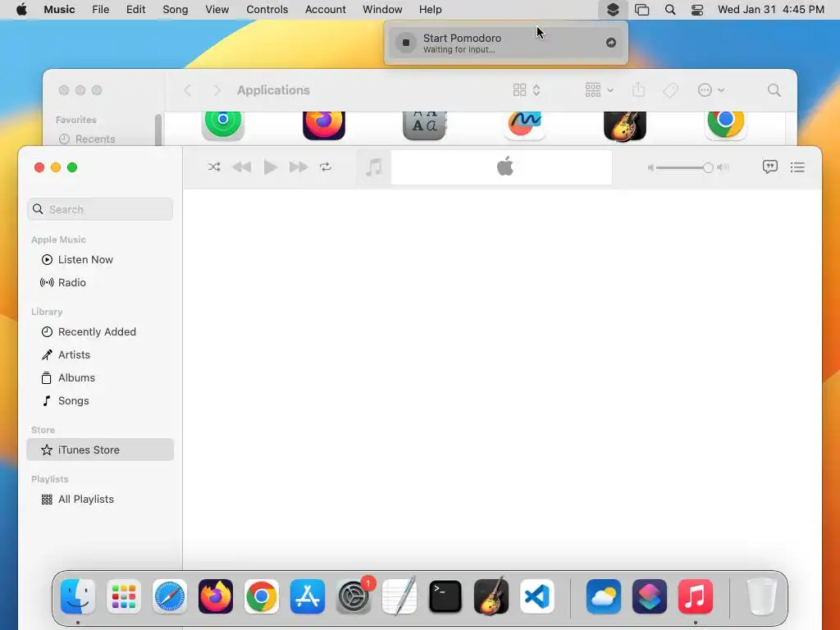Select Albums in Library
The height and width of the screenshot is (630, 840).
click(100, 378)
